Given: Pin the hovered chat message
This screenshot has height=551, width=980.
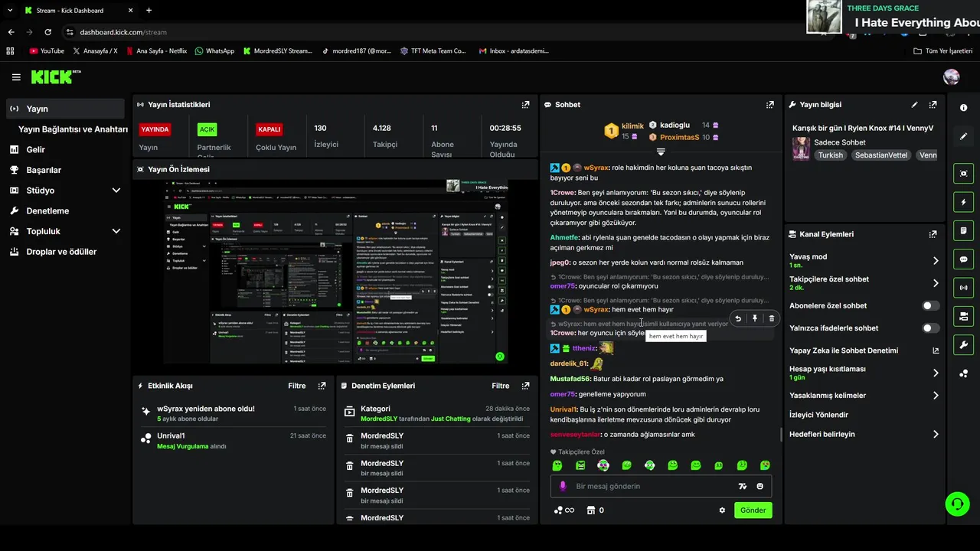Looking at the screenshot, I should (755, 318).
